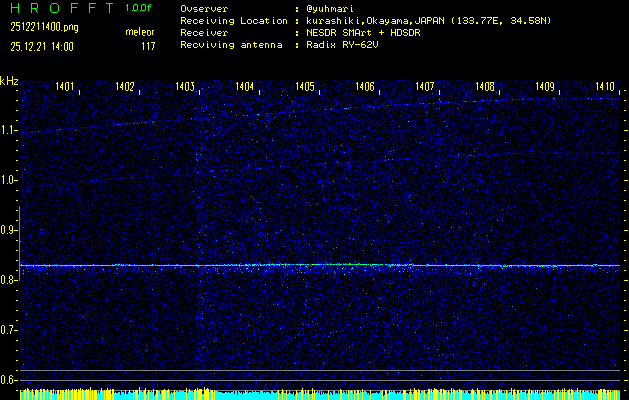Click the 1.0 kHz axis label
Viewport: 629px width, 400px height.
coord(9,180)
